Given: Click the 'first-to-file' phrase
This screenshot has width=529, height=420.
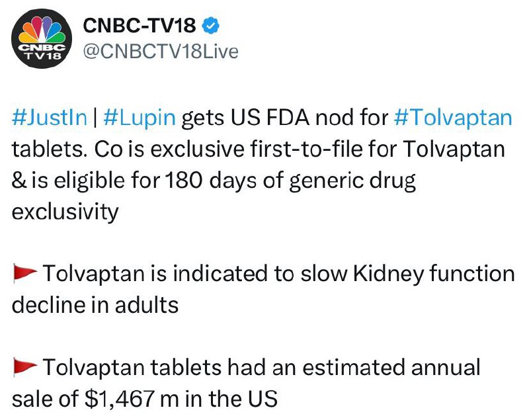Looking at the screenshot, I should (306, 149).
